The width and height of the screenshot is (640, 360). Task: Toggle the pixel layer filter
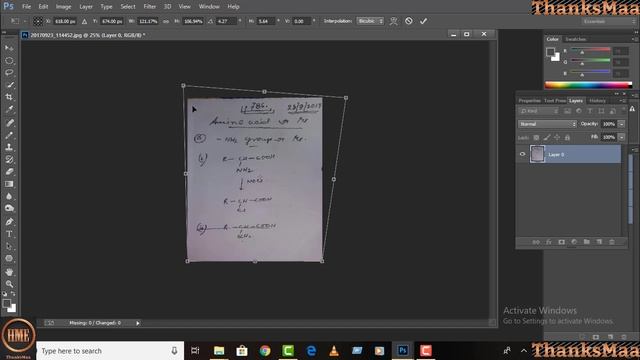pos(567,111)
